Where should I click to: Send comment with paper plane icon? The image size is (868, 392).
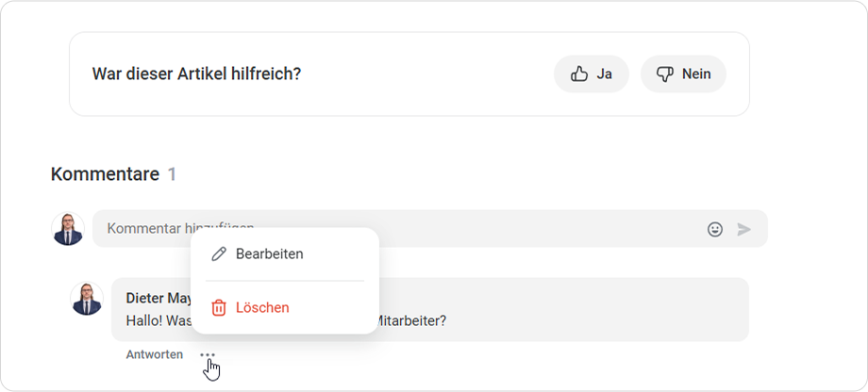click(x=744, y=229)
